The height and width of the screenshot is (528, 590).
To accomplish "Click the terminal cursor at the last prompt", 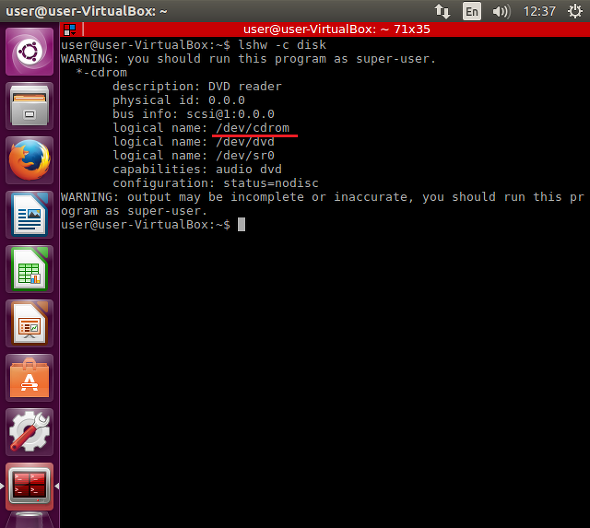I will [x=242, y=225].
